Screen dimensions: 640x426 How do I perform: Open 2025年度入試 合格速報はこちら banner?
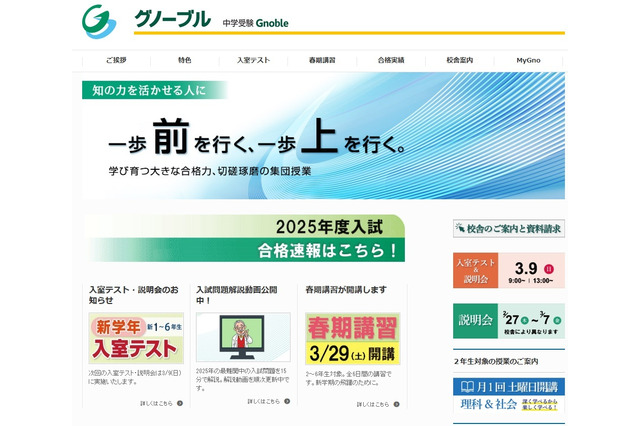tap(245, 238)
